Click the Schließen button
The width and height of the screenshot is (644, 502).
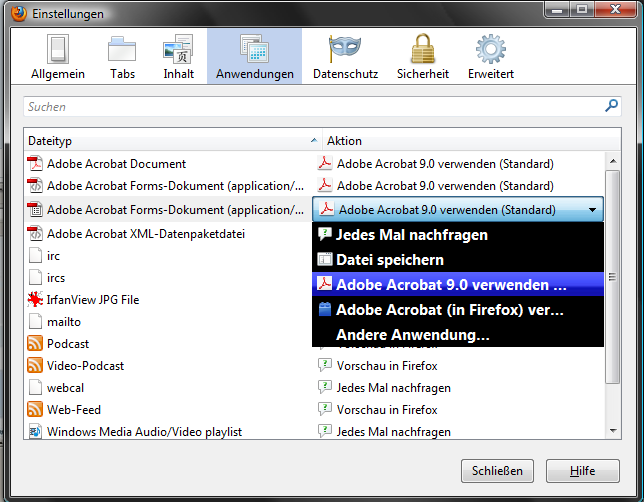pyautogui.click(x=497, y=471)
